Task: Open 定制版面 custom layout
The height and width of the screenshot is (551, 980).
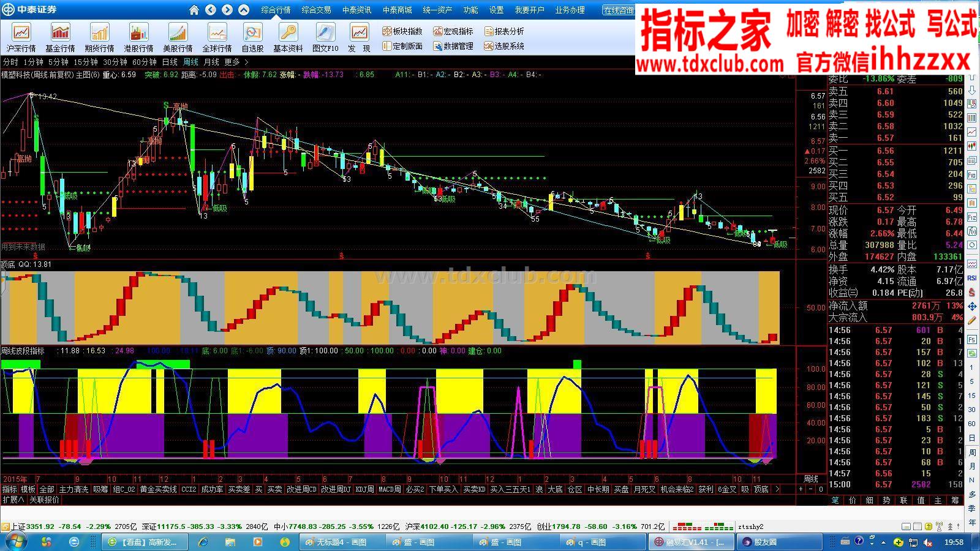Action: coord(402,46)
